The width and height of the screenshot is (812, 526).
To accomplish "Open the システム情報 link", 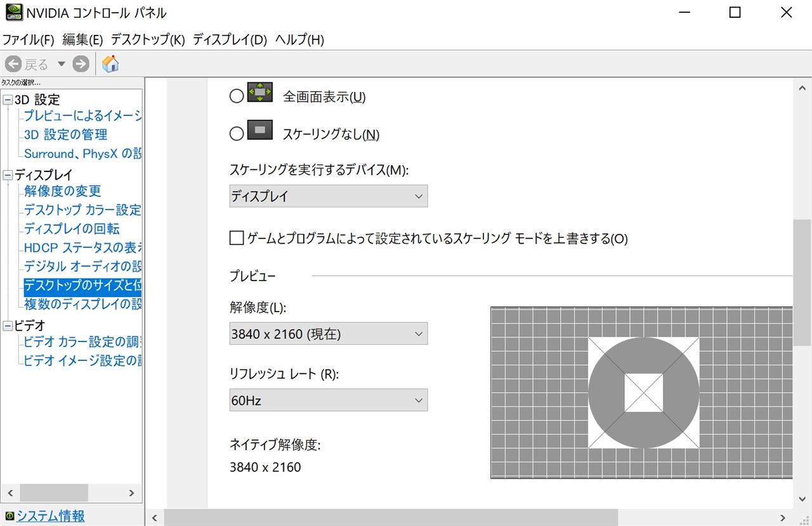I will click(x=51, y=516).
